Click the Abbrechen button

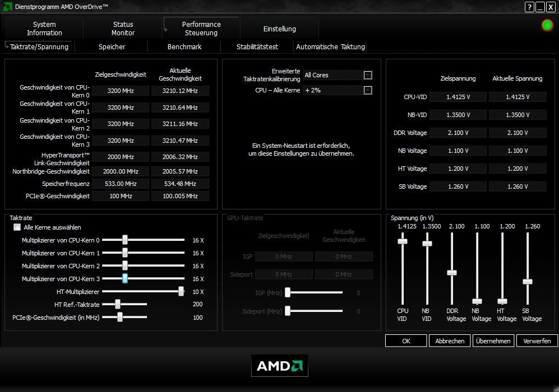450,340
